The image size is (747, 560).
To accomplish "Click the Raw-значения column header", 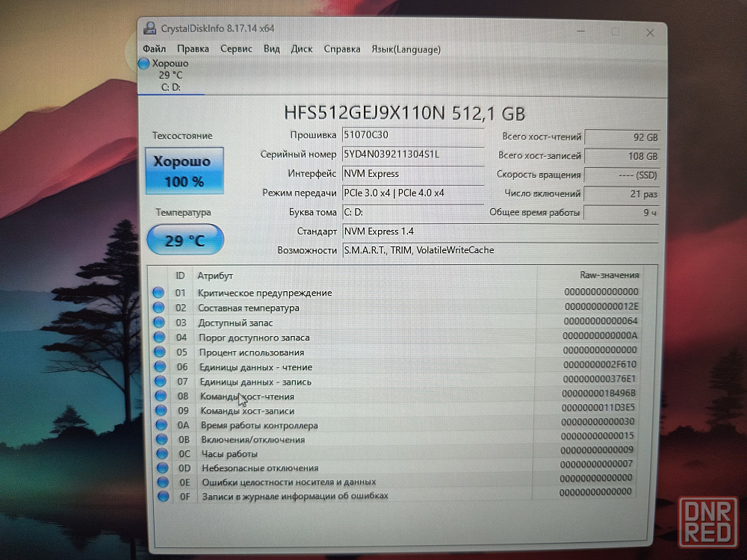I will coord(609,275).
